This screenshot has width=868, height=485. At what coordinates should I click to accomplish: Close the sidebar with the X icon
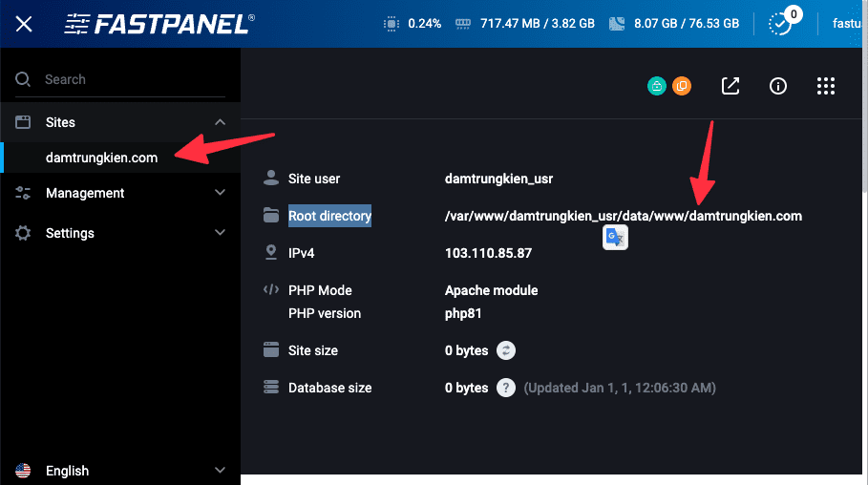24,24
